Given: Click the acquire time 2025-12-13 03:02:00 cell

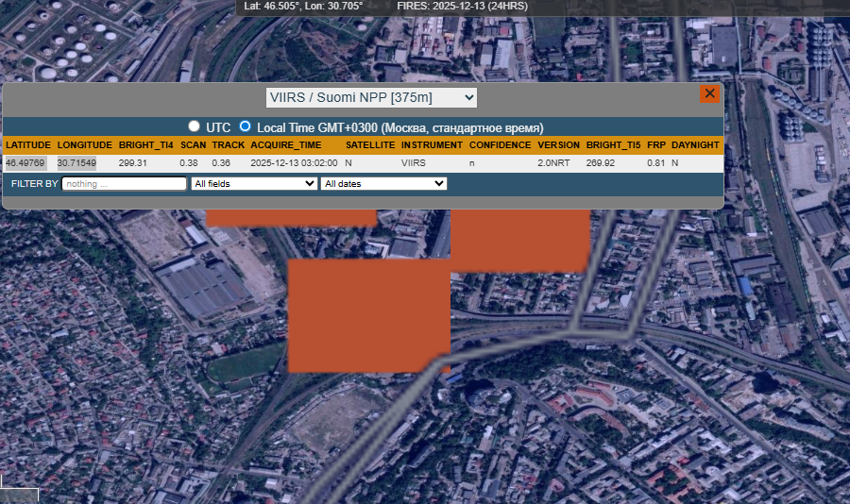Looking at the screenshot, I should tap(294, 163).
